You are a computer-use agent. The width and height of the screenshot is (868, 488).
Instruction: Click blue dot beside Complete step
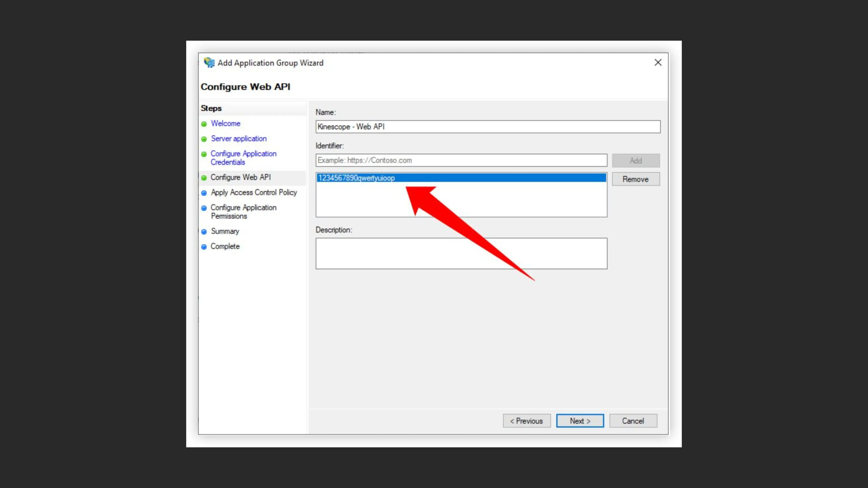point(204,247)
